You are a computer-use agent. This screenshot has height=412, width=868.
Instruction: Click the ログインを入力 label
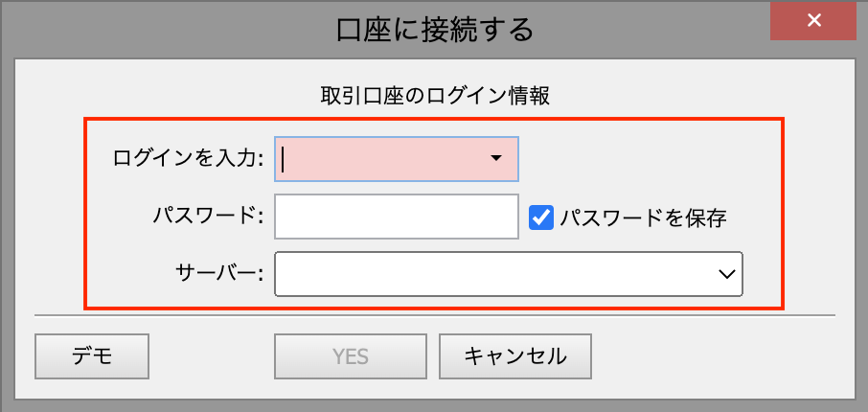(188, 159)
